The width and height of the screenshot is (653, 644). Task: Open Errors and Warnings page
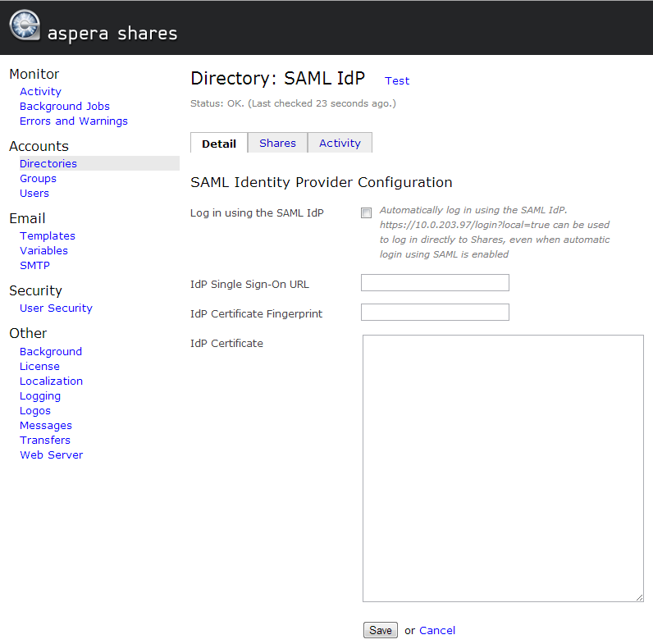click(74, 121)
